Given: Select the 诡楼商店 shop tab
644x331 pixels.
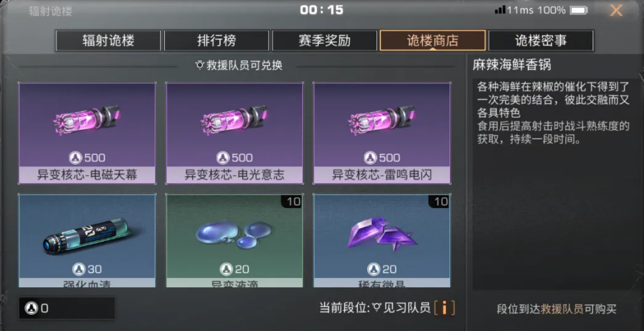Looking at the screenshot, I should tap(433, 41).
